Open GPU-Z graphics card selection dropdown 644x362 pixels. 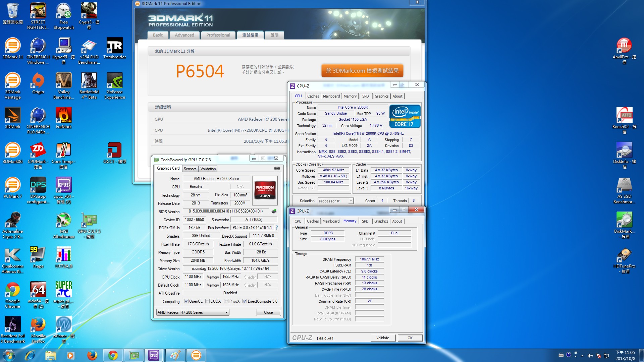coord(193,312)
